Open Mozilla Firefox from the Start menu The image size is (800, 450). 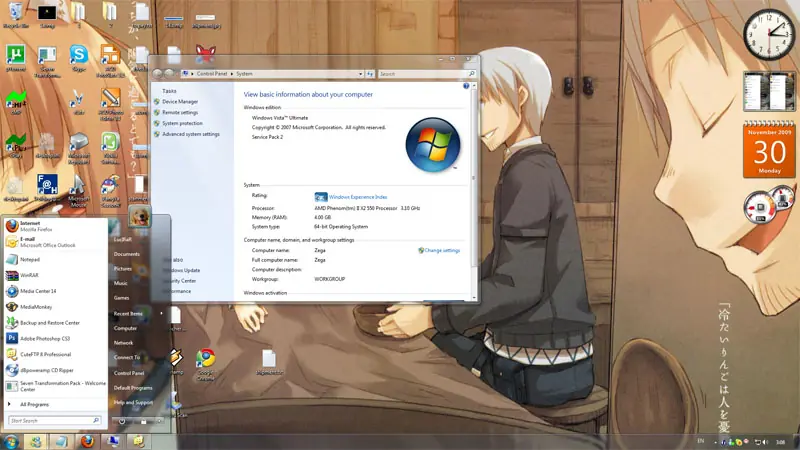(x=54, y=226)
